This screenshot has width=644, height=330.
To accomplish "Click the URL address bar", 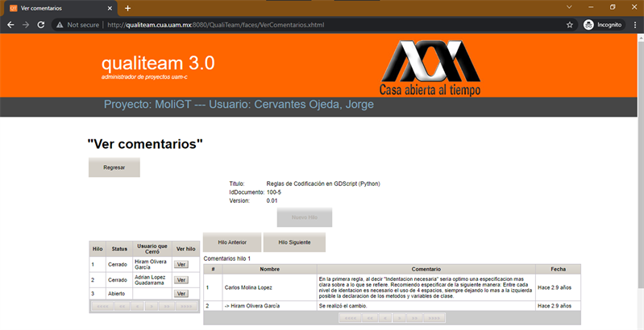I will tap(322, 25).
